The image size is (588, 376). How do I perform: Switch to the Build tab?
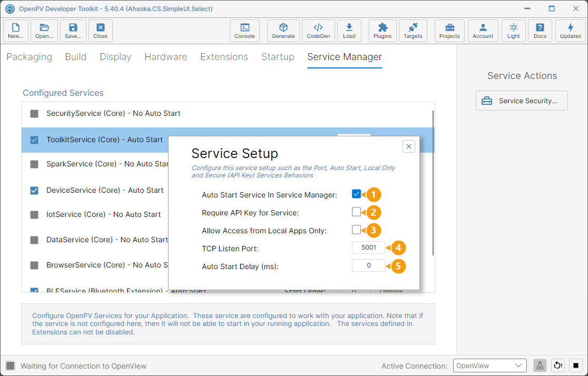[76, 57]
